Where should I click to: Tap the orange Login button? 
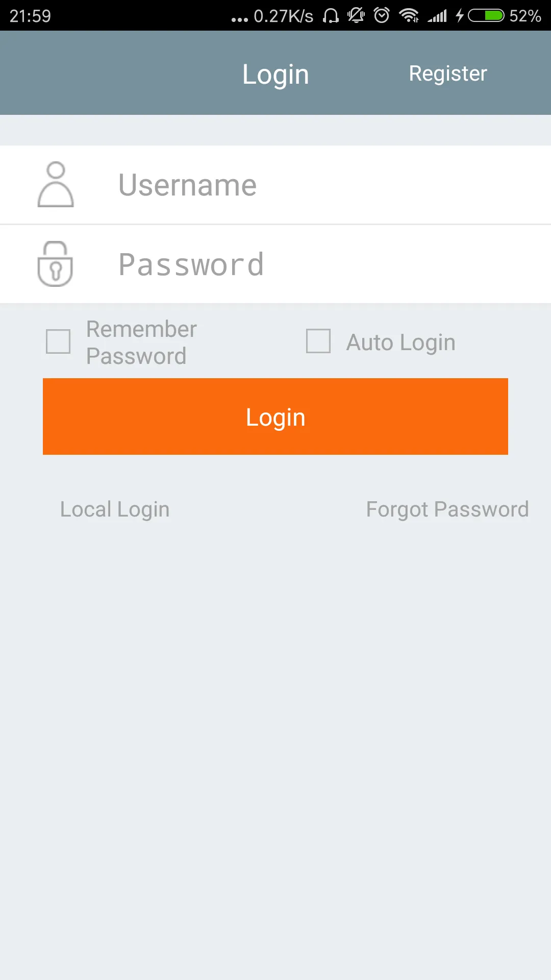[x=275, y=416]
